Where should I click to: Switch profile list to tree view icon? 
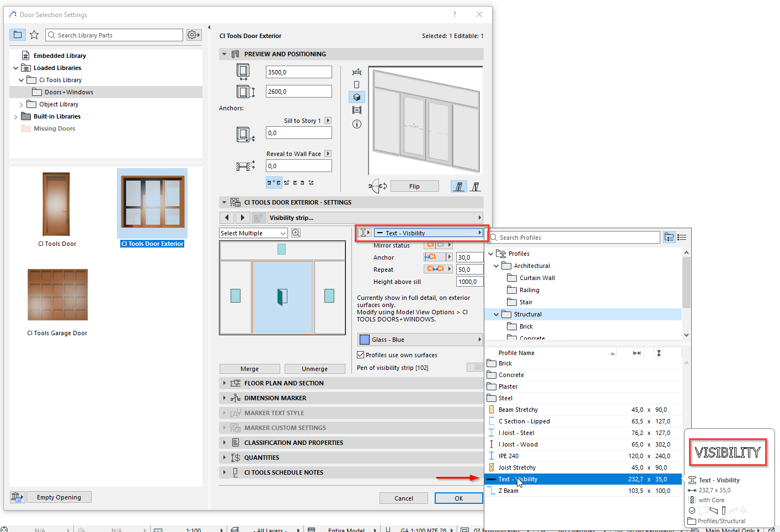point(669,237)
